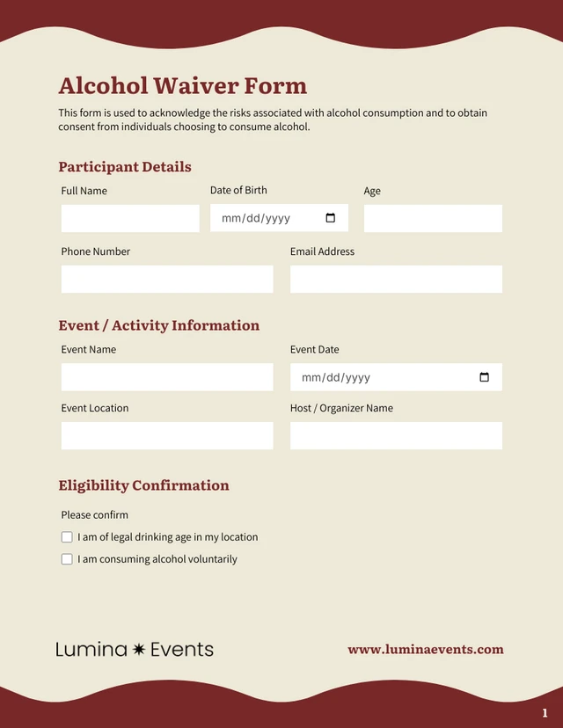Click the Age input field

click(433, 219)
